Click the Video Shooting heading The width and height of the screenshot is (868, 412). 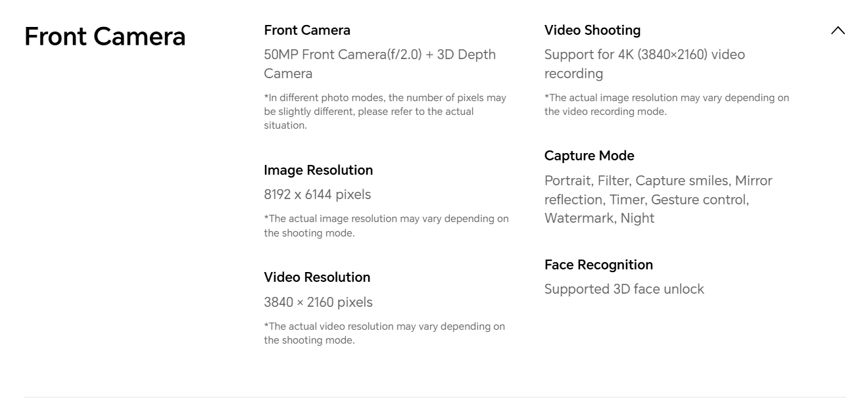tap(592, 30)
